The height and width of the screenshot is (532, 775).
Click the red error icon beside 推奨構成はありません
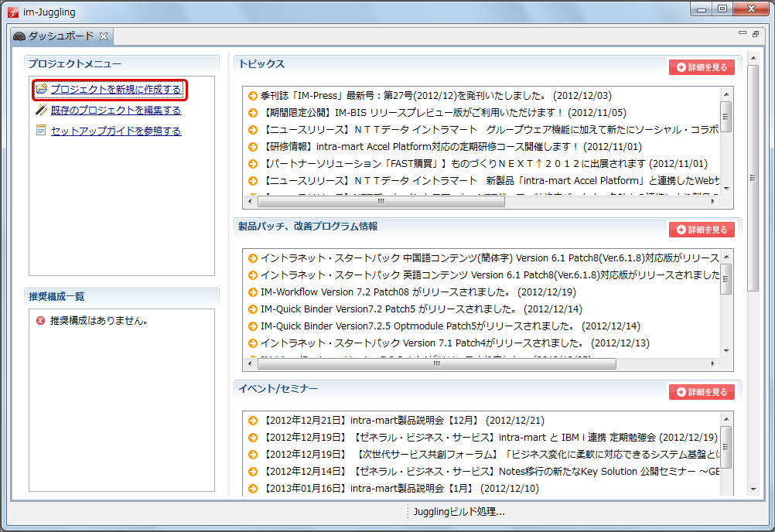pos(40,321)
